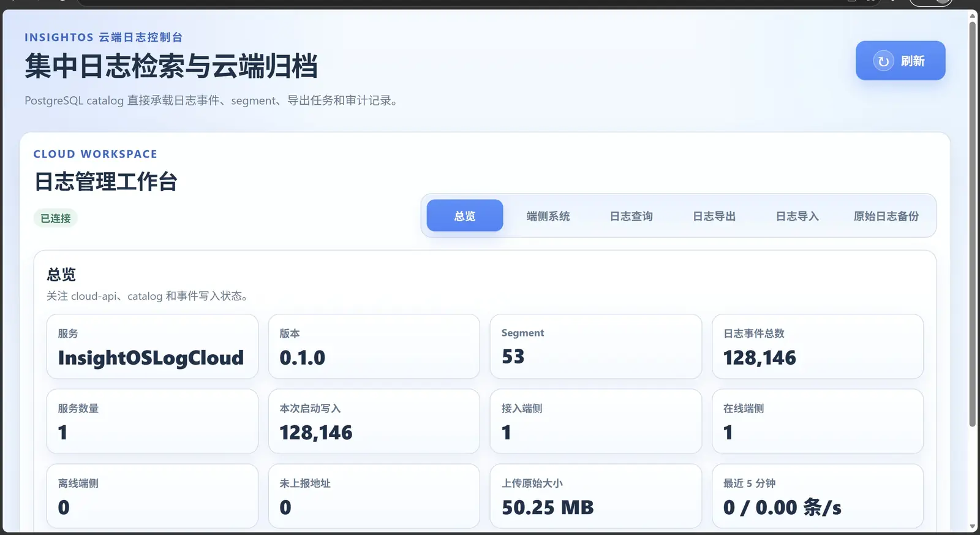The height and width of the screenshot is (535, 980).
Task: Click the value 1 under 在线端侧
Action: [x=728, y=432]
